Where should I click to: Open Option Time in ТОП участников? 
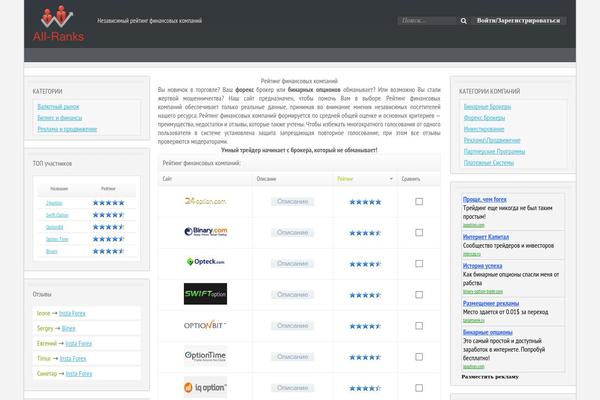57,239
